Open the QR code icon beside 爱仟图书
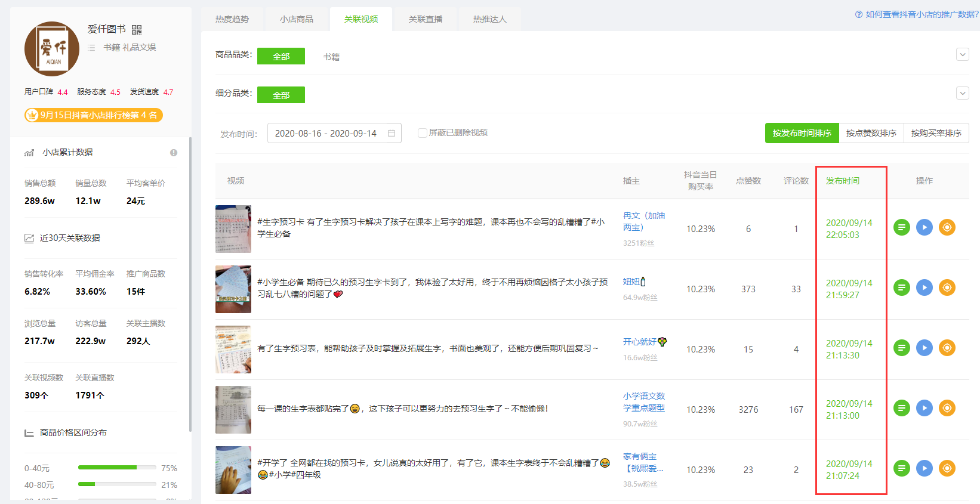The image size is (980, 504). click(x=137, y=30)
